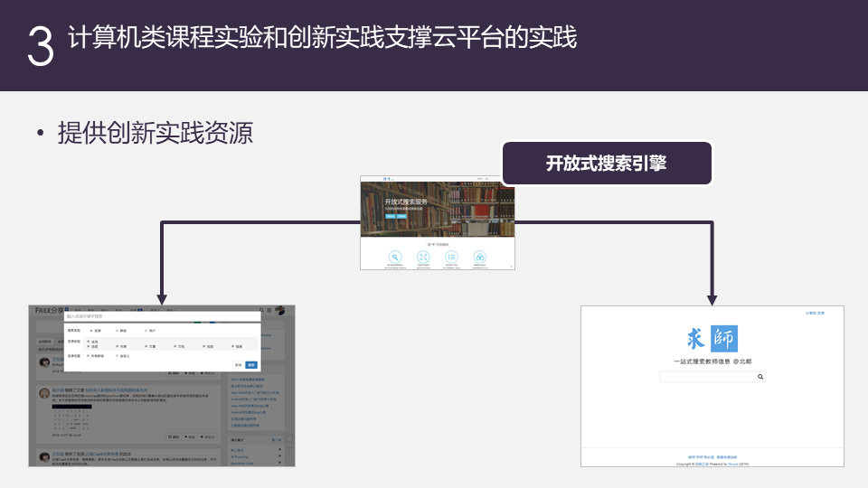The width and height of the screenshot is (868, 488).
Task: Open the Powered by Snupe footer link
Action: click(733, 465)
